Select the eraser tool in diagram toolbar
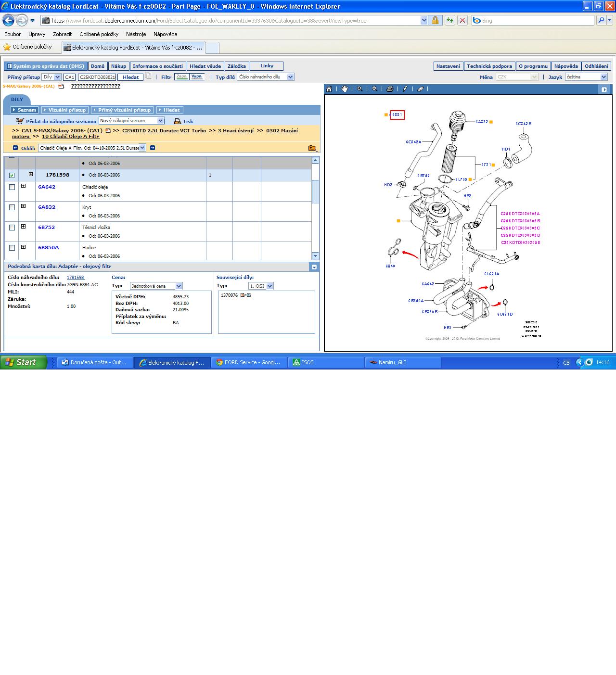Screen dimensions: 616x675 (420, 89)
